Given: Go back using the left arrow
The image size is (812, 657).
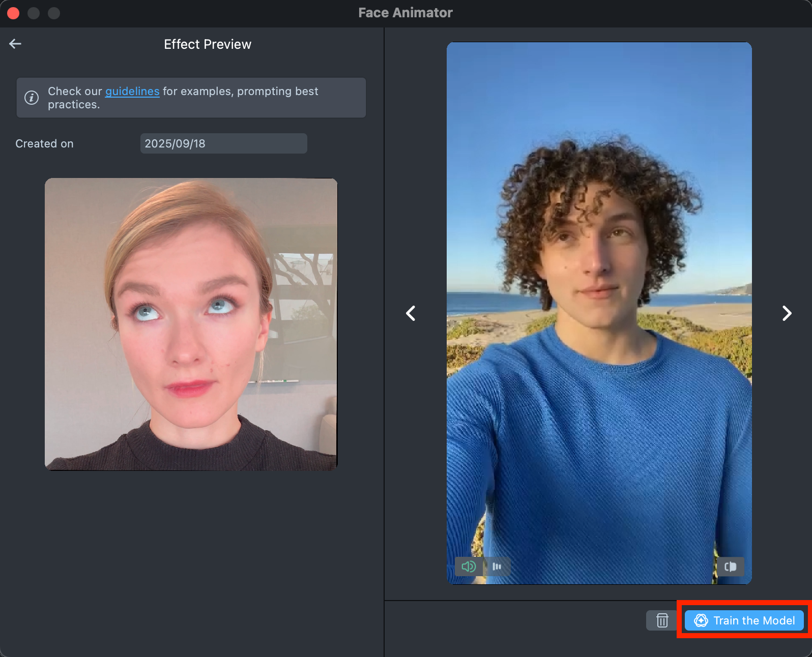Looking at the screenshot, I should 15,44.
